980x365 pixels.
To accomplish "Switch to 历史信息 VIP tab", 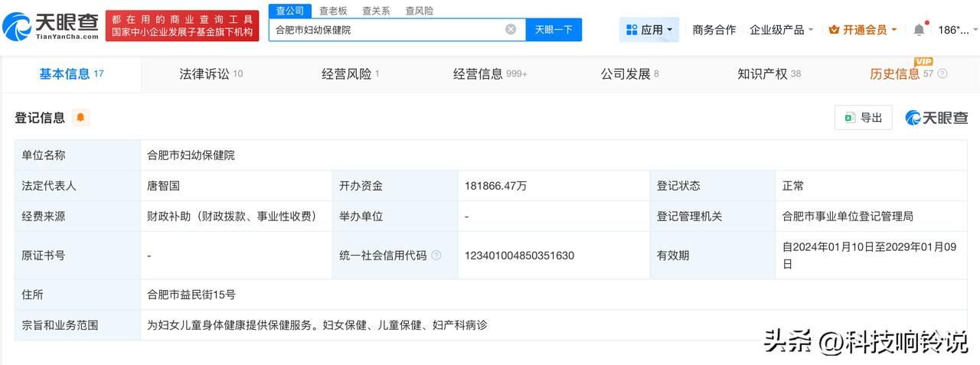I will tap(901, 74).
